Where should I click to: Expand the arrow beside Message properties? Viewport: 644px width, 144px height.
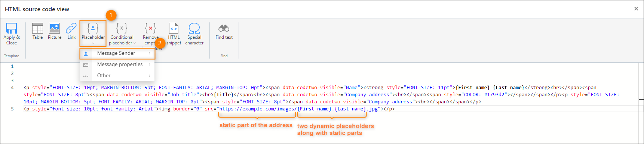pyautogui.click(x=150, y=65)
